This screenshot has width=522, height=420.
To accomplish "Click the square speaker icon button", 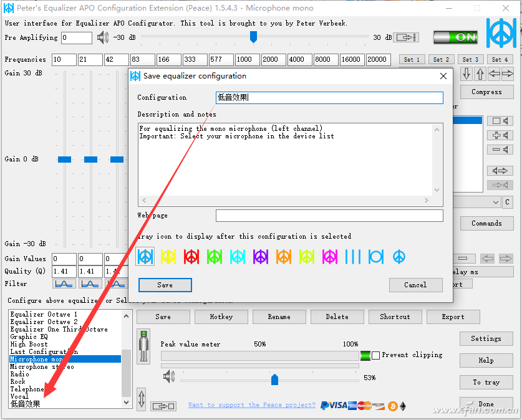I will [500, 121].
